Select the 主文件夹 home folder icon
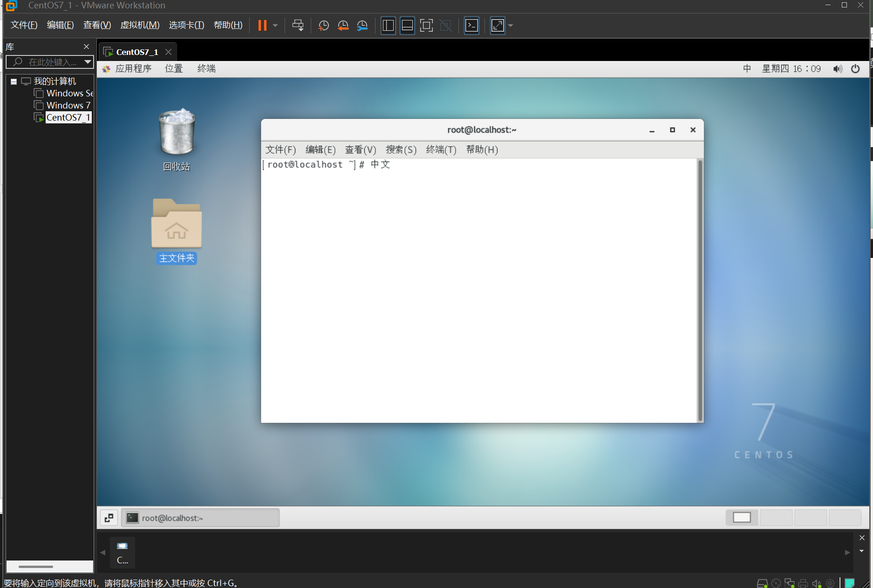Image resolution: width=873 pixels, height=588 pixels. [177, 231]
